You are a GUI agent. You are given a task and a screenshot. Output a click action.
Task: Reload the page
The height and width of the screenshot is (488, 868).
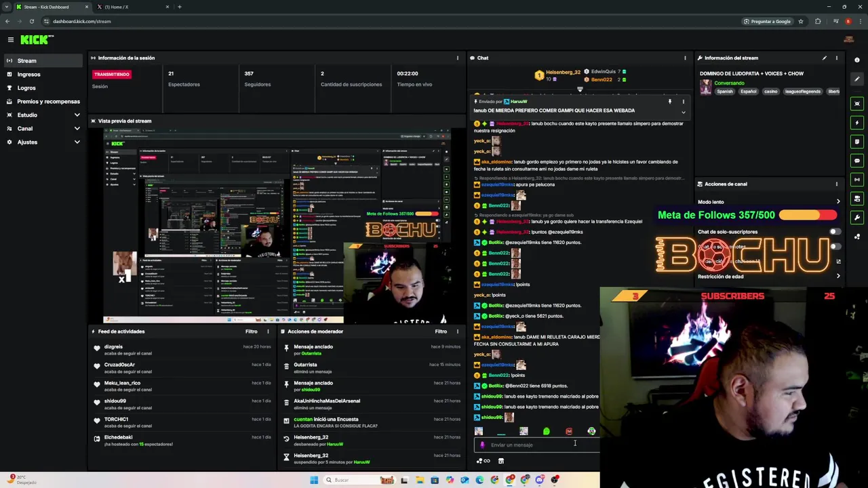(31, 21)
